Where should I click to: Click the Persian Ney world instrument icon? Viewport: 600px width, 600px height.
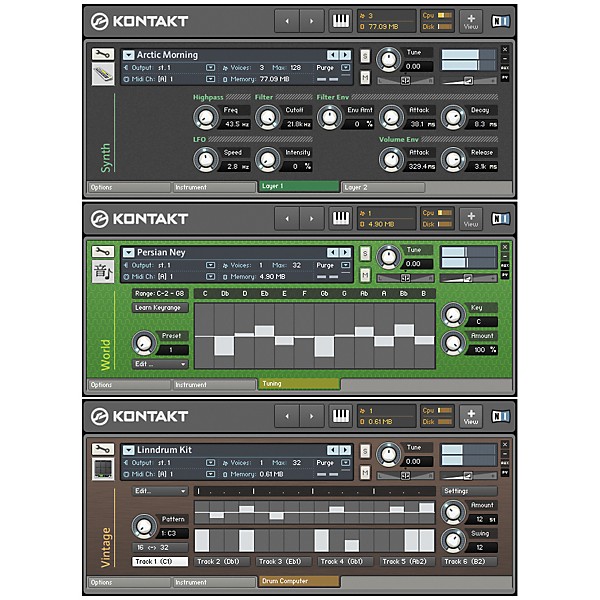[x=103, y=271]
